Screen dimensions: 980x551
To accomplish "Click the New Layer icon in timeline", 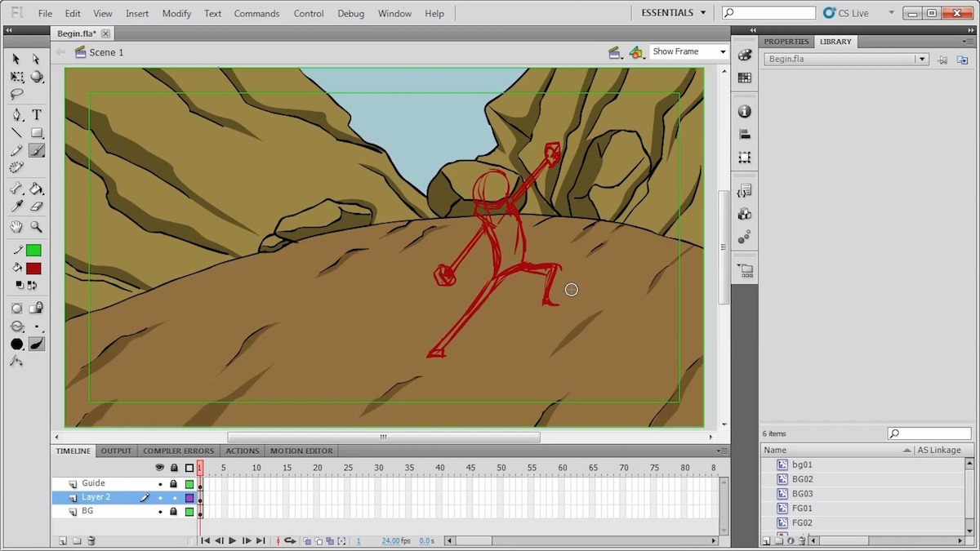I will (63, 540).
